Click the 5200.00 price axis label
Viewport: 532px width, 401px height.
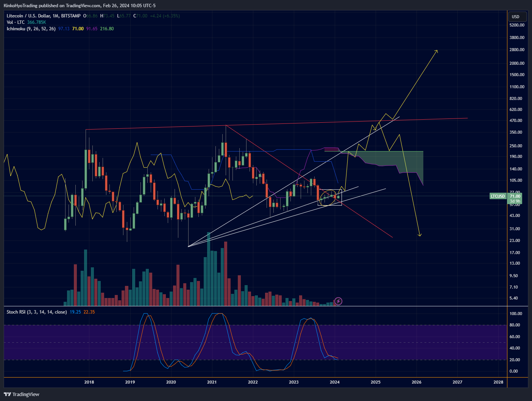coord(517,25)
